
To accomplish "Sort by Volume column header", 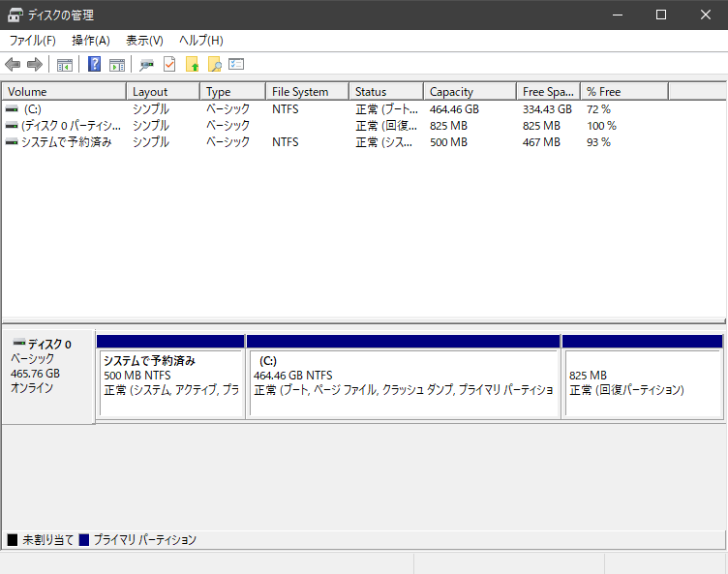I will click(64, 92).
